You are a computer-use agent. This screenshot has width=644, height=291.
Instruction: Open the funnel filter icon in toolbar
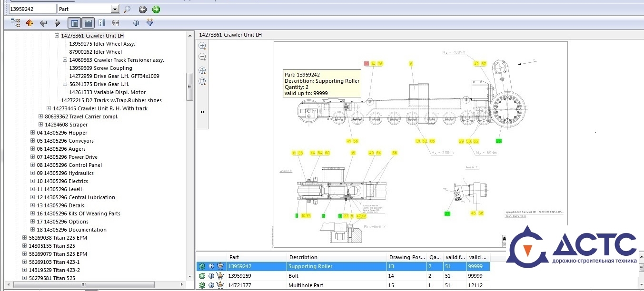point(150,23)
